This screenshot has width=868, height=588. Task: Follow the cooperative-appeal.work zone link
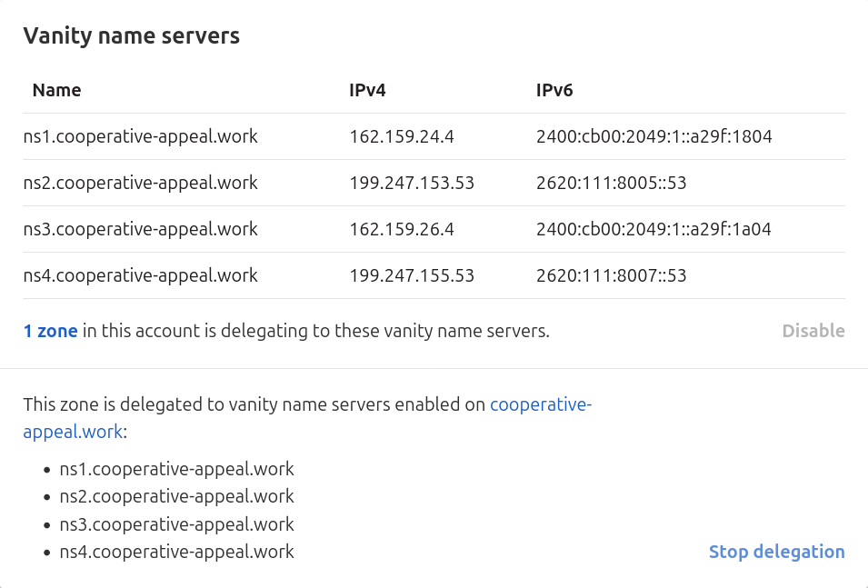(541, 404)
